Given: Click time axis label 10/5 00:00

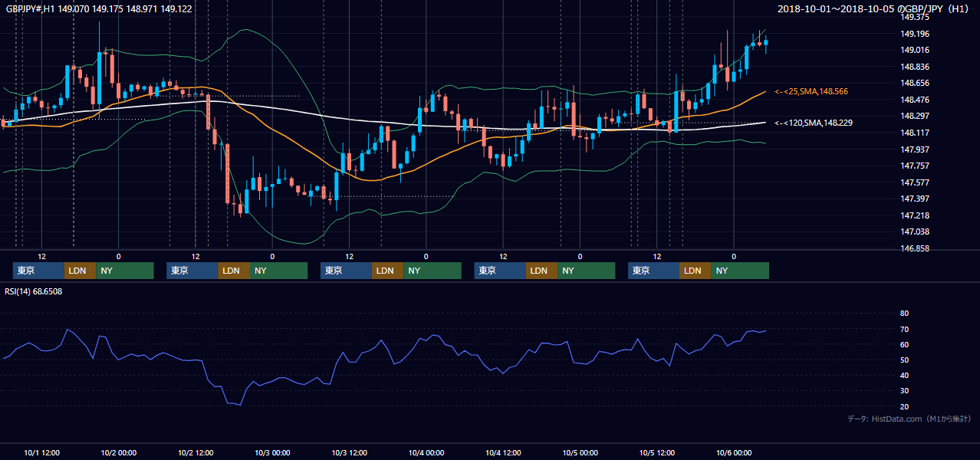Looking at the screenshot, I should pos(580,453).
